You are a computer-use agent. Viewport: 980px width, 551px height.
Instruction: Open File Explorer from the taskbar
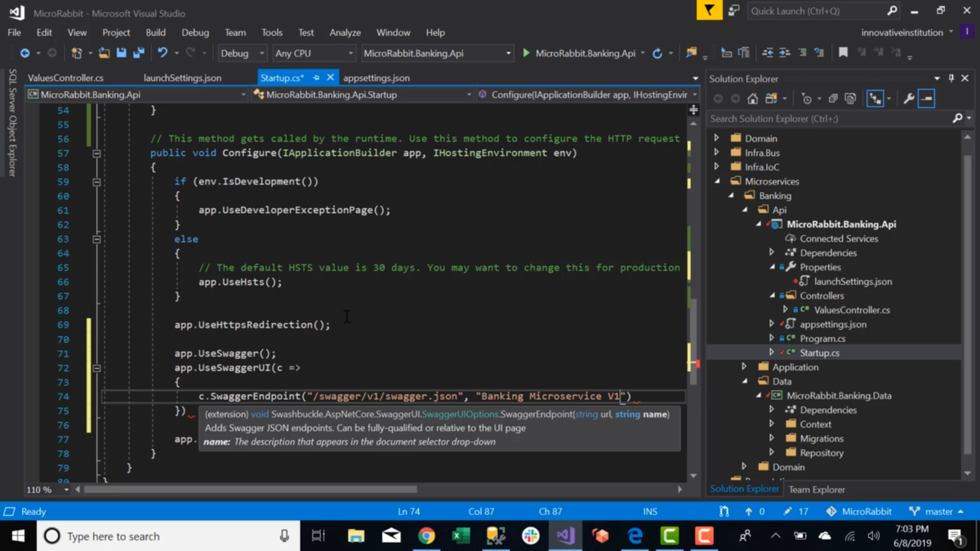pyautogui.click(x=356, y=536)
